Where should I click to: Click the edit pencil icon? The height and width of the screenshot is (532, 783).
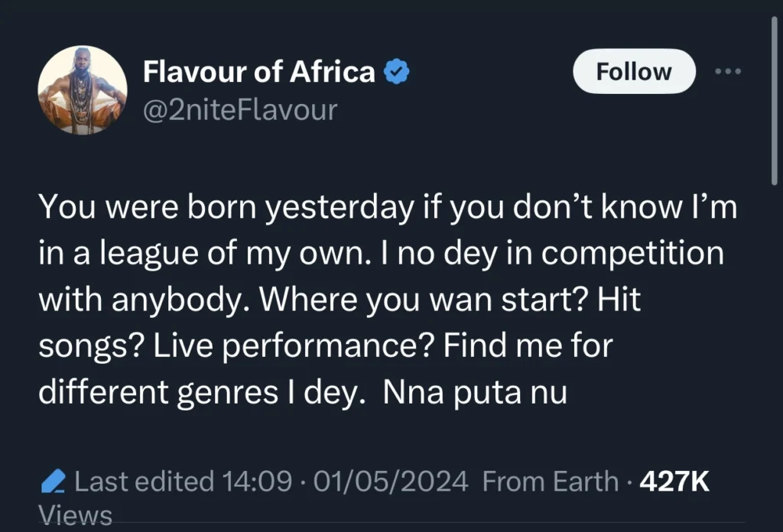pos(52,482)
